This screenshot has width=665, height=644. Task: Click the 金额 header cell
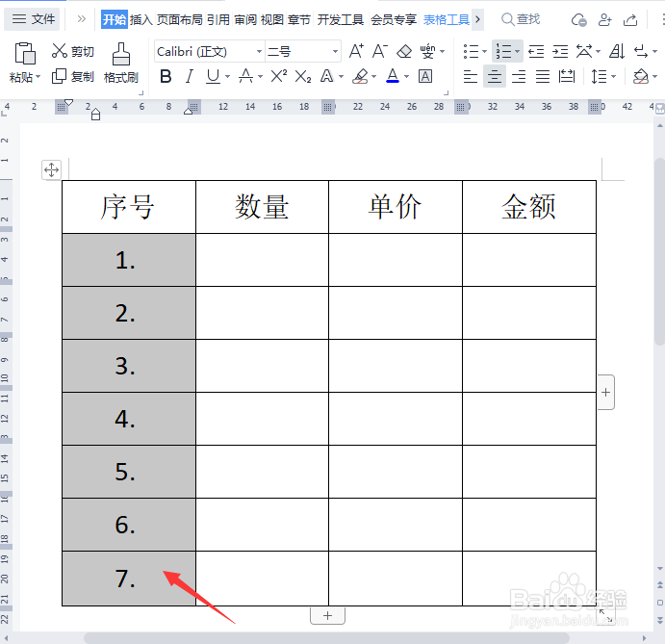(529, 207)
